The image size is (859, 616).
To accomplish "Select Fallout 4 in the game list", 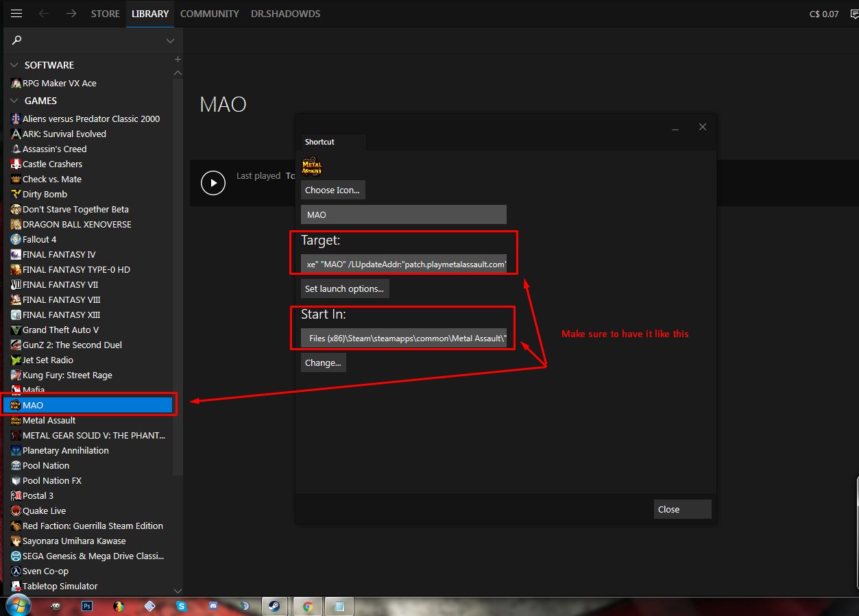I will click(40, 239).
